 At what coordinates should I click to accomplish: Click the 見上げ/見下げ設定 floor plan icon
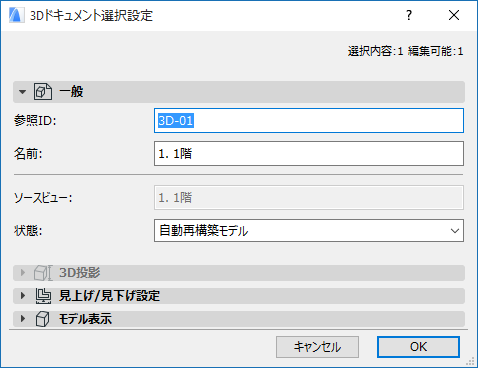43,296
